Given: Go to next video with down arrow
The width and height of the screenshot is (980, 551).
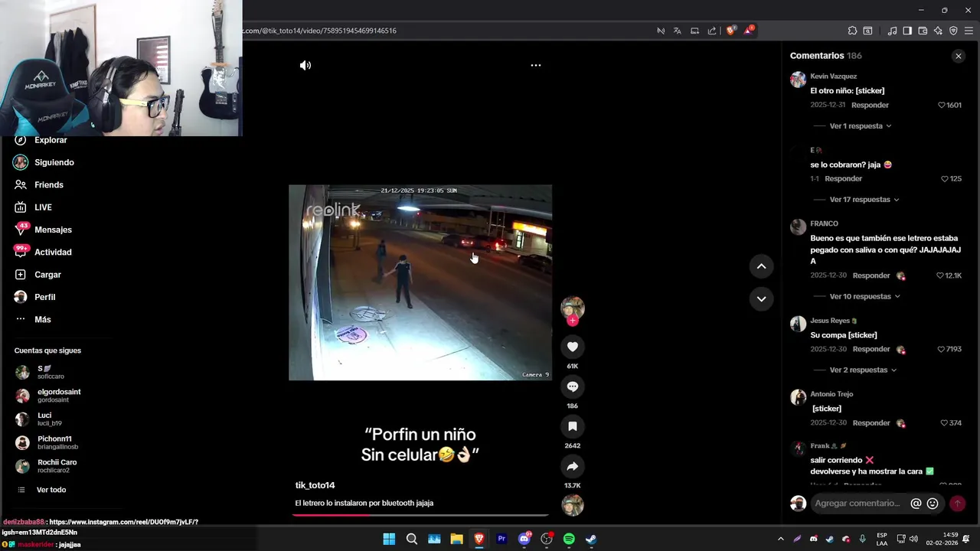Looking at the screenshot, I should tap(761, 299).
